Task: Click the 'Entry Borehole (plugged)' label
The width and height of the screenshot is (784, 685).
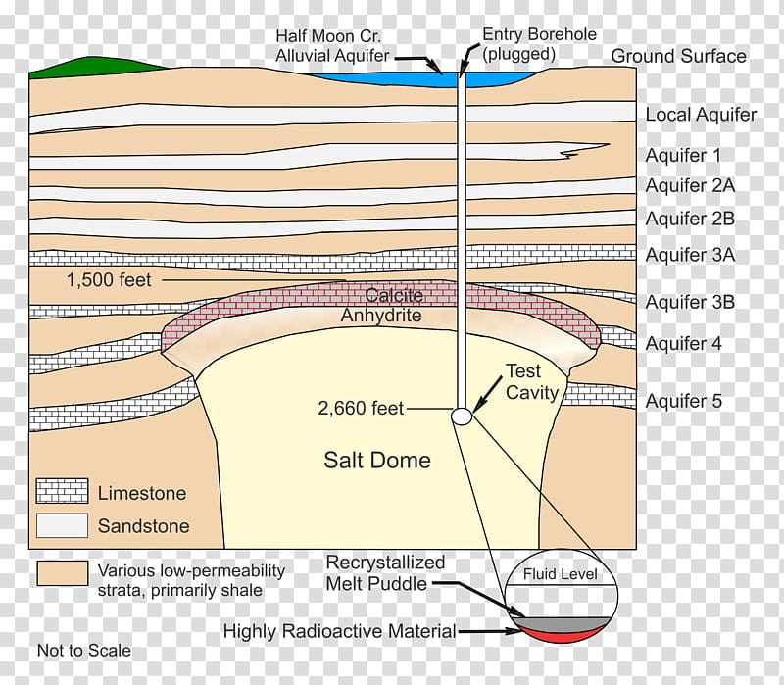Action: [539, 44]
